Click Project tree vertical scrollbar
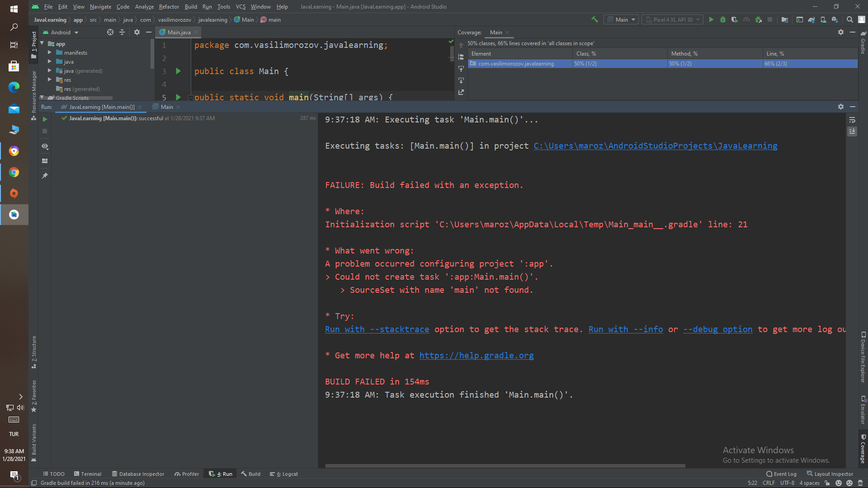868x488 pixels. tap(152, 54)
